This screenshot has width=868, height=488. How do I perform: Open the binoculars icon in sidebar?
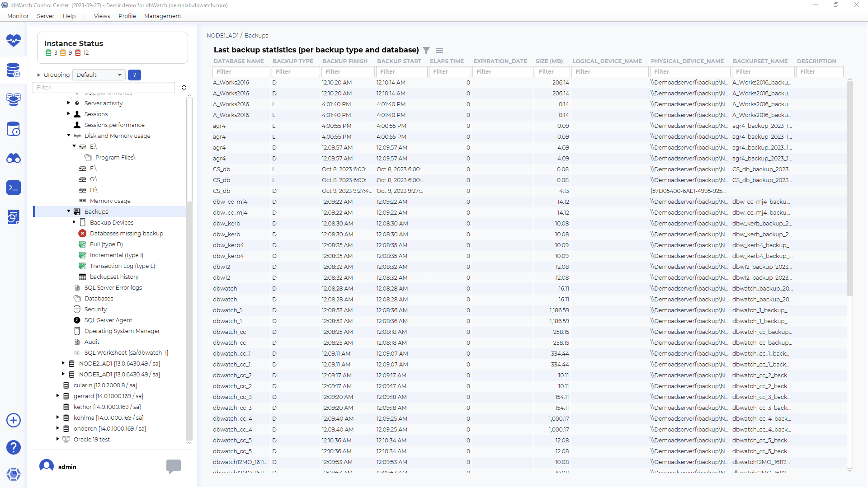[x=14, y=159]
